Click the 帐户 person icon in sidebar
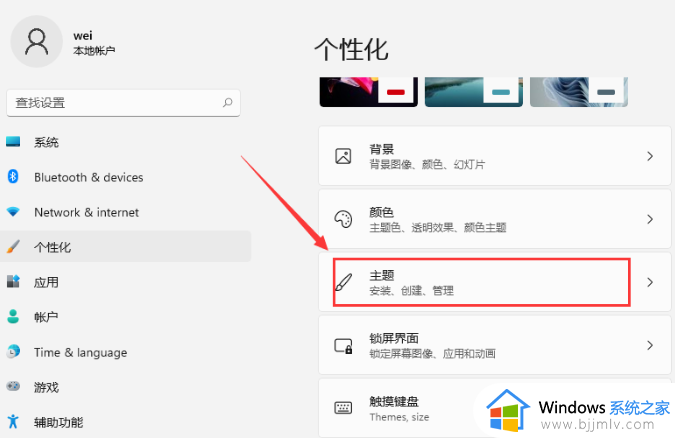The width and height of the screenshot is (675, 438). pos(13,317)
